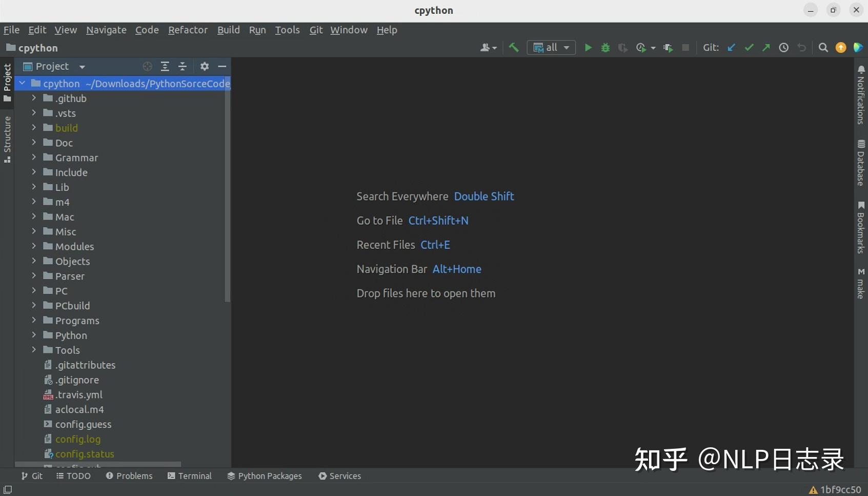Update project with the blue Git arrow
Screen dimensions: 868x496
click(x=732, y=48)
